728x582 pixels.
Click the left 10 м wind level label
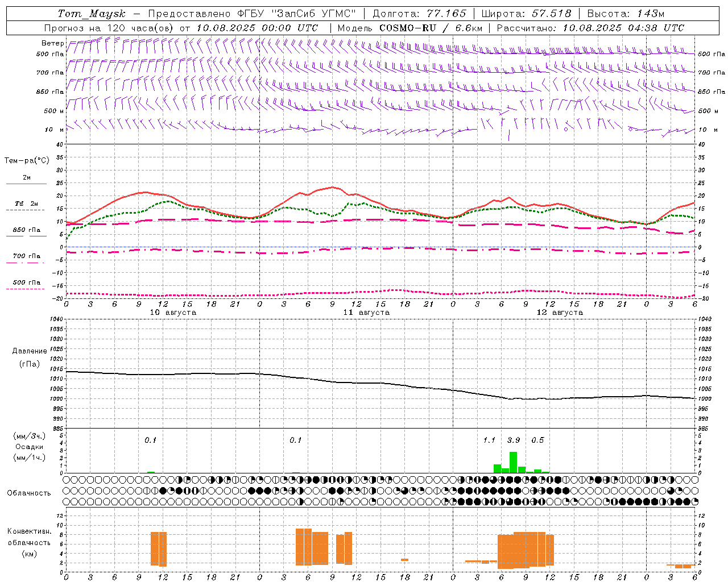pos(55,130)
